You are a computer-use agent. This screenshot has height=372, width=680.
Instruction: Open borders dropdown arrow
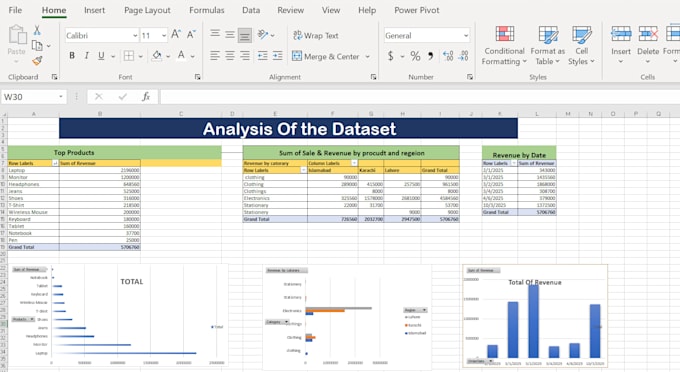coord(141,56)
